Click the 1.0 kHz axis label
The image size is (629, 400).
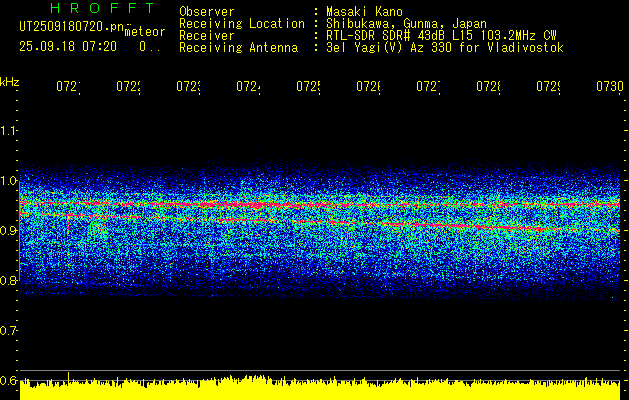[8, 181]
